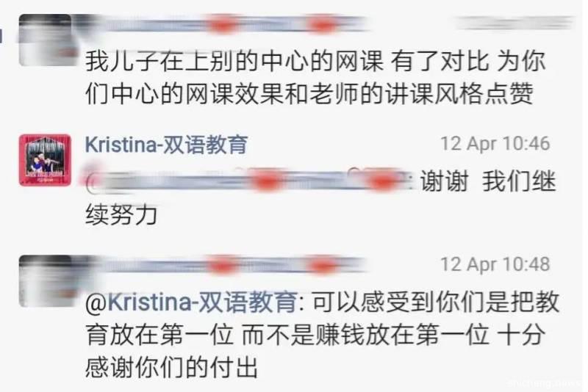This screenshot has height=392, width=588.
Task: Click the @Kristina-双语教育 mention link
Action: pos(191,302)
